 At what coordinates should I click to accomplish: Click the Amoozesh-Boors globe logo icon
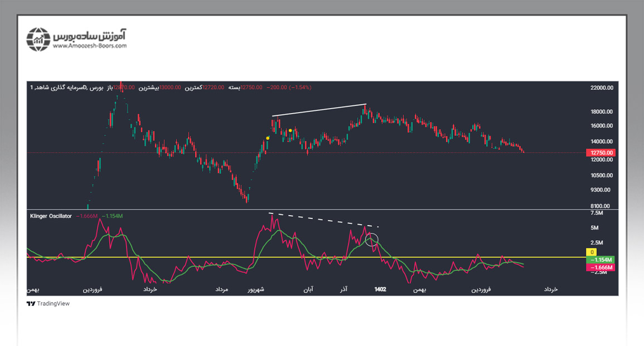38,39
